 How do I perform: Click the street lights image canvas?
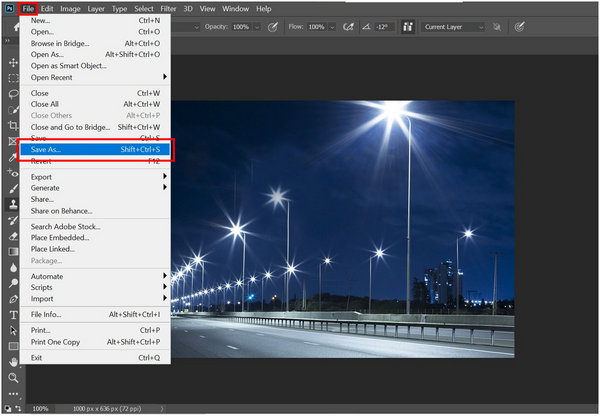(x=342, y=229)
